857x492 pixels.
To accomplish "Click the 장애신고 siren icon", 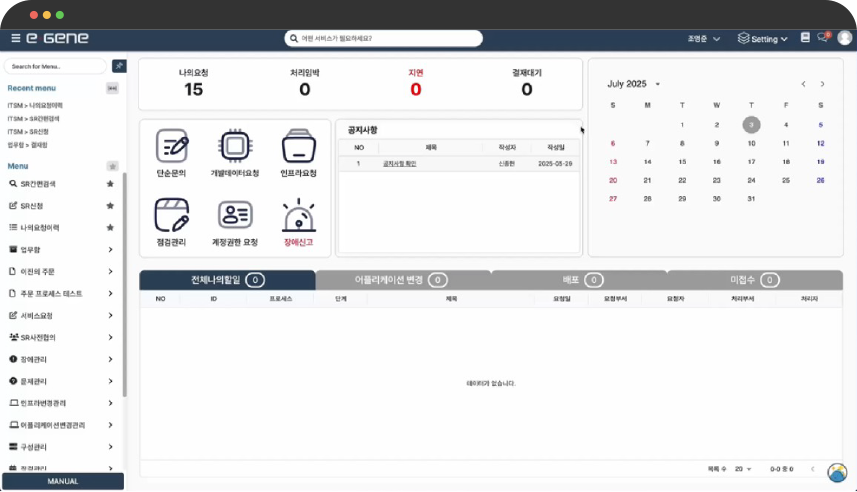I will [x=298, y=215].
